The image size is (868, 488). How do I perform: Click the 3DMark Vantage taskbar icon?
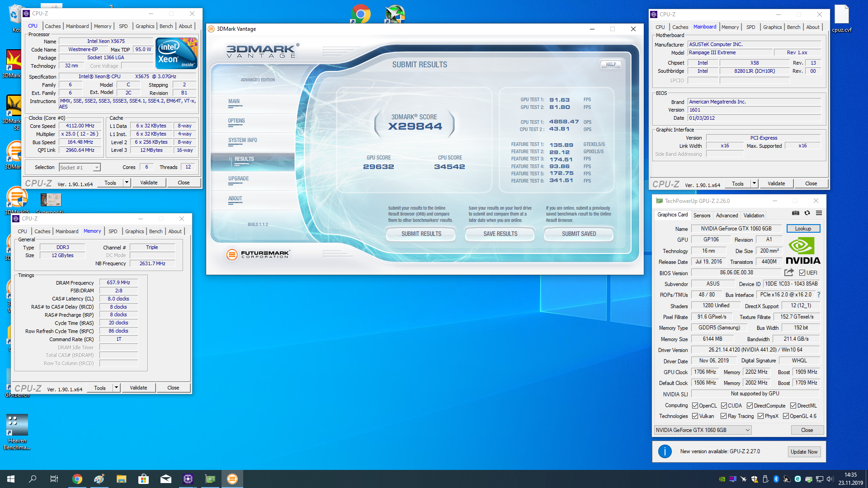click(232, 479)
